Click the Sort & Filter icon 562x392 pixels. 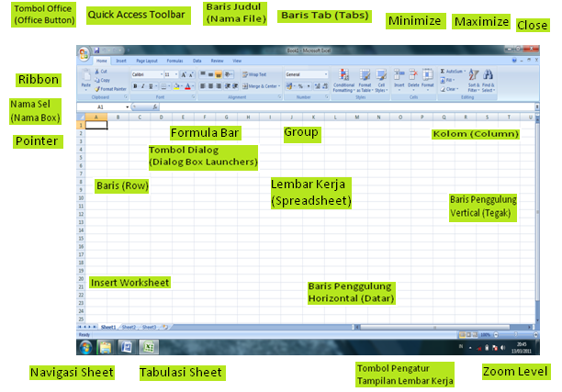click(473, 81)
